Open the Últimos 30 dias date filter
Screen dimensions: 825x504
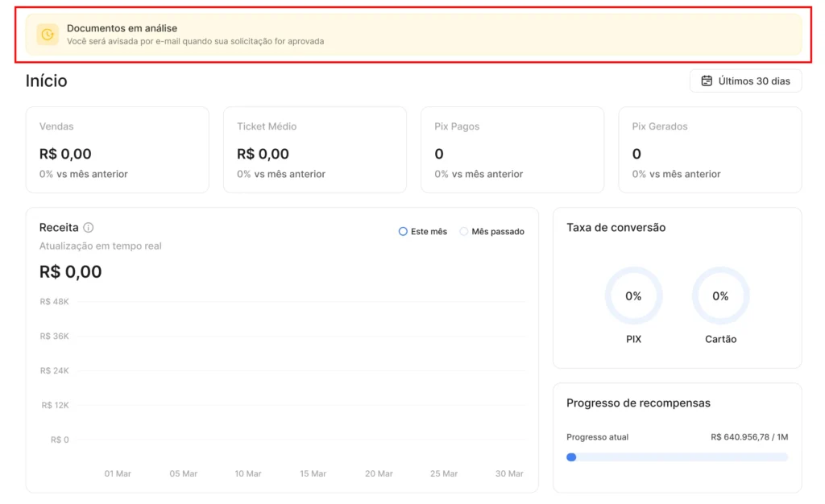point(745,81)
